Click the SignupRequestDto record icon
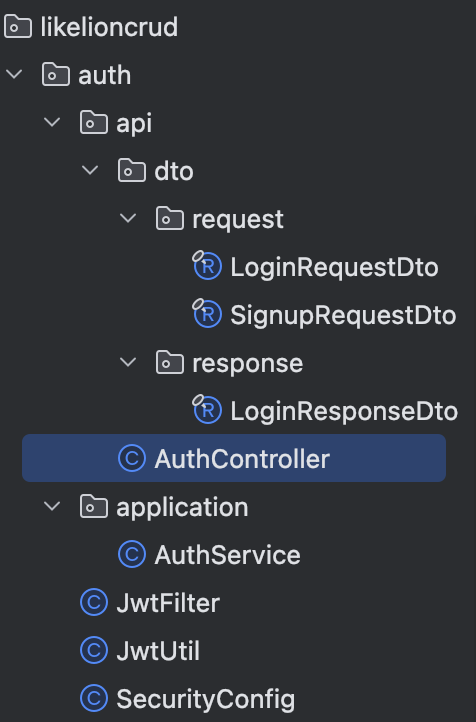Screen dimensions: 476x722 207,314
